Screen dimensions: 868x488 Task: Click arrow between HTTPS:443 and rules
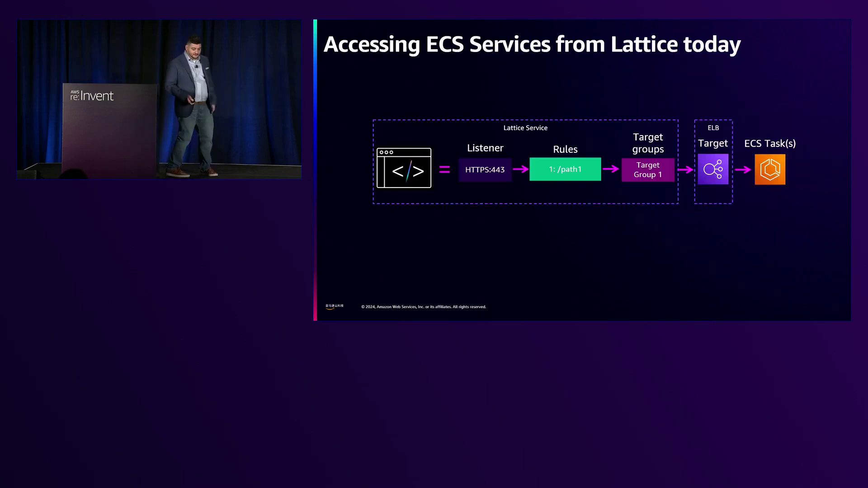tap(521, 169)
